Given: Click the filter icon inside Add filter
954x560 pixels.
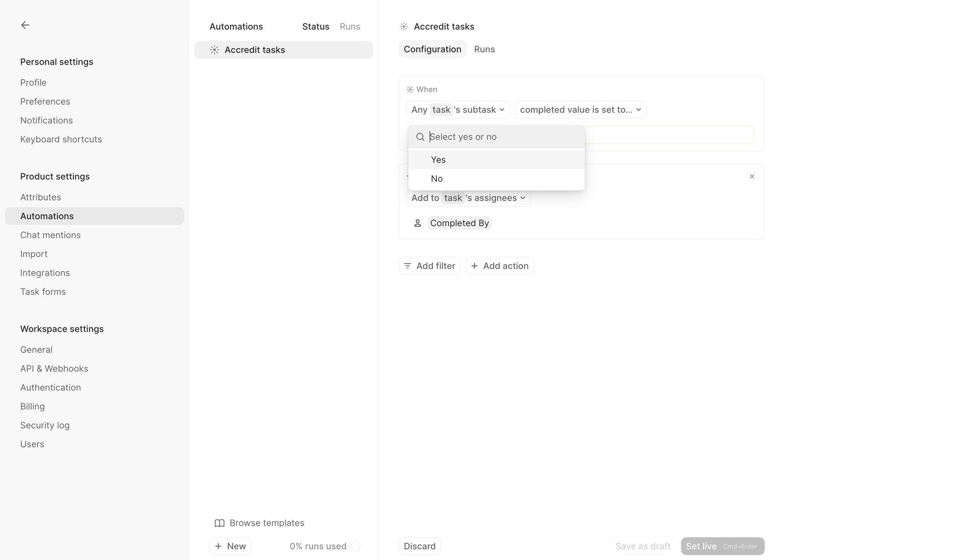Looking at the screenshot, I should [x=407, y=266].
